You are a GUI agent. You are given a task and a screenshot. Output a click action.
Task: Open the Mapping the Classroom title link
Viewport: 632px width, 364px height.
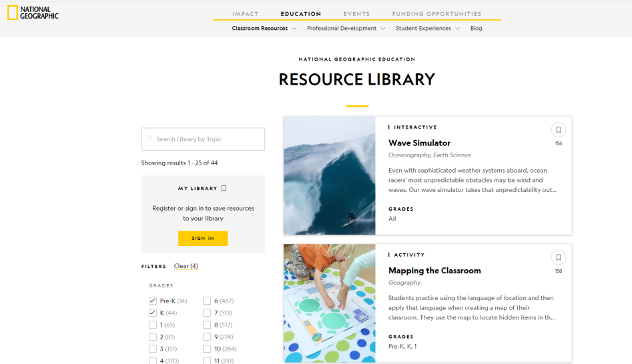click(x=434, y=271)
